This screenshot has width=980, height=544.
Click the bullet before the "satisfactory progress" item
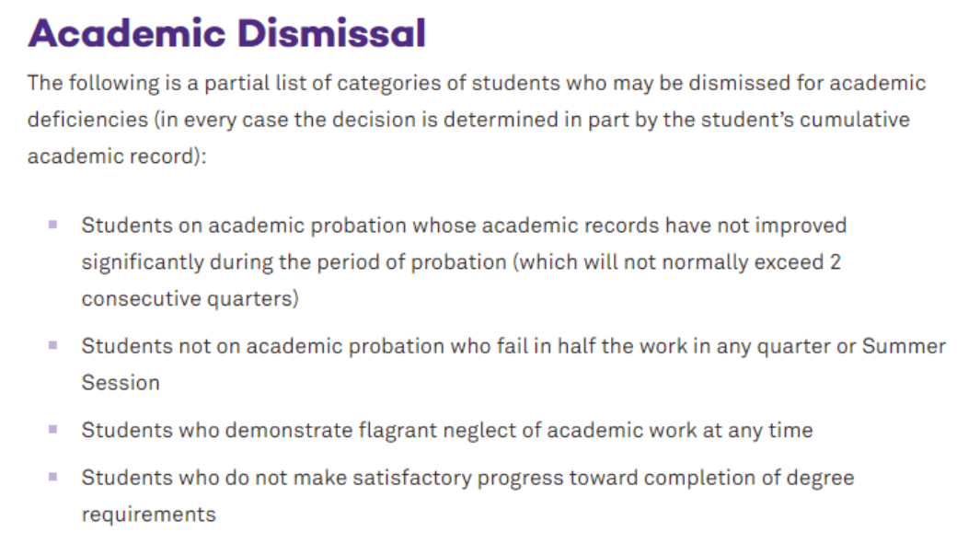pyautogui.click(x=52, y=477)
